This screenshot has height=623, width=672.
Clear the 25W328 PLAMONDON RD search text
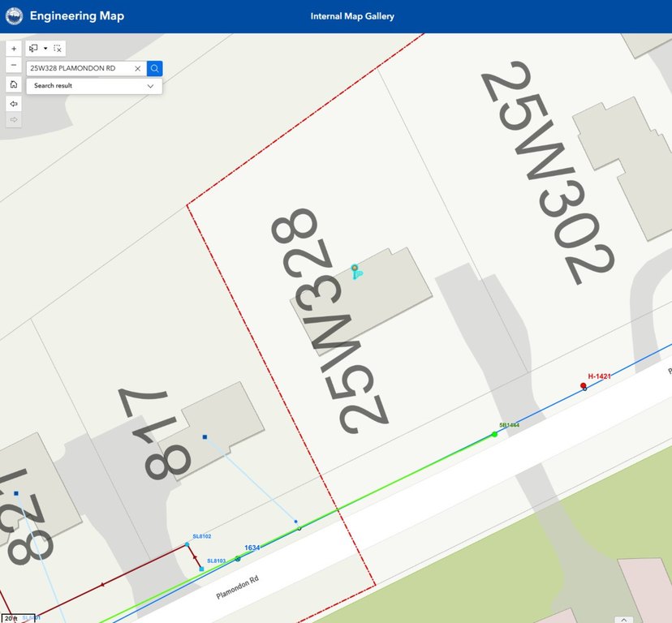(x=138, y=69)
